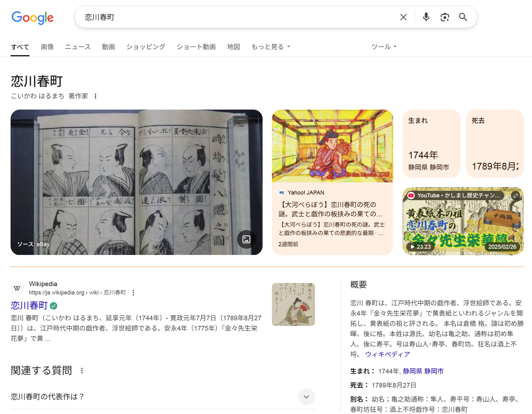Open the image viewer icon on the eBay photo

pos(246,239)
